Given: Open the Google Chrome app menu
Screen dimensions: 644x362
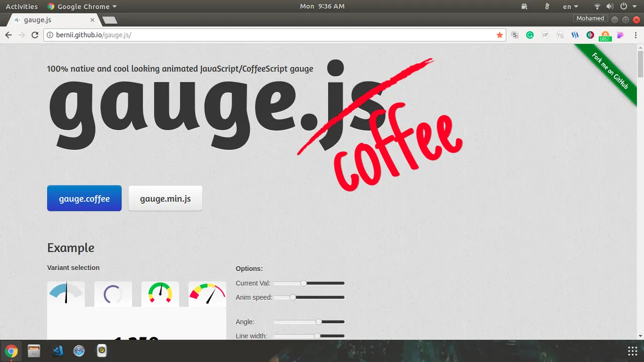Looking at the screenshot, I should point(82,7).
